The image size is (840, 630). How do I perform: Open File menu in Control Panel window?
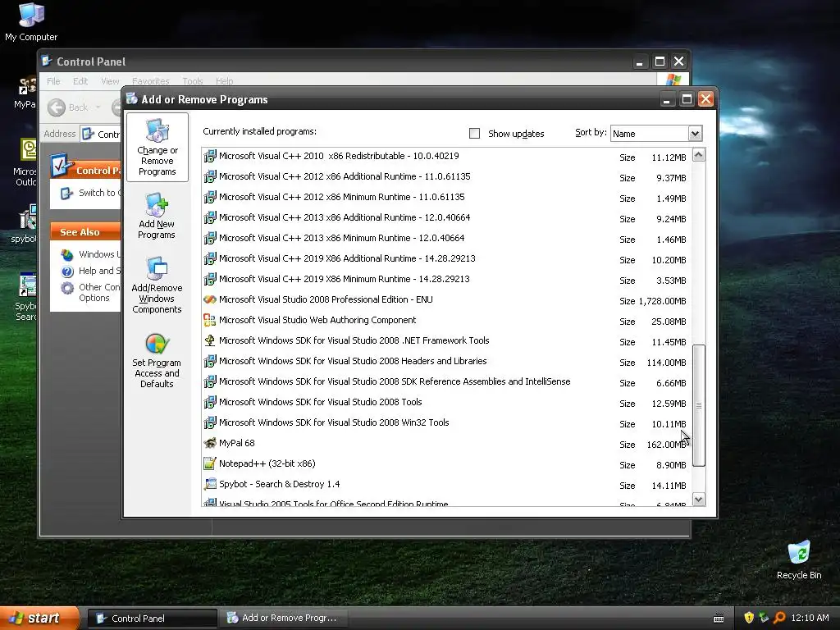click(x=53, y=81)
